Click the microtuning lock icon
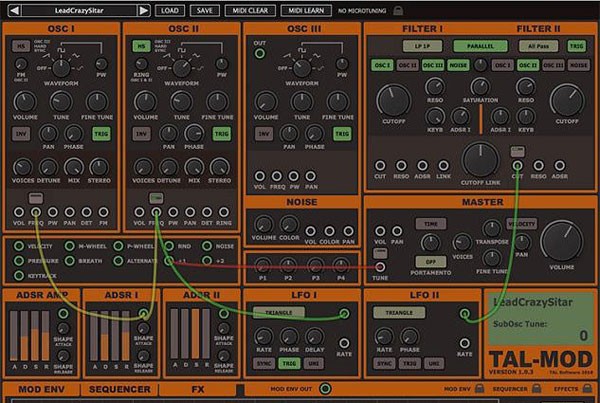The height and width of the screenshot is (403, 600). pos(398,10)
